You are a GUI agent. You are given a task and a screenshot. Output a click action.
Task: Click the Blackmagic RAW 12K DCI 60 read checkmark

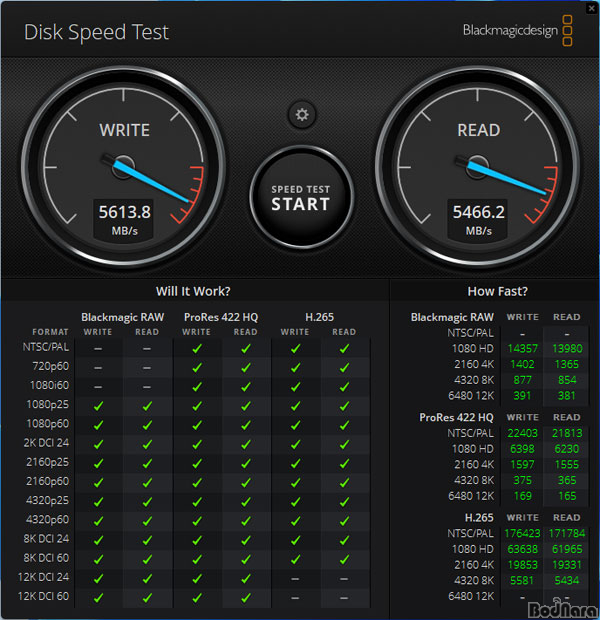[147, 597]
